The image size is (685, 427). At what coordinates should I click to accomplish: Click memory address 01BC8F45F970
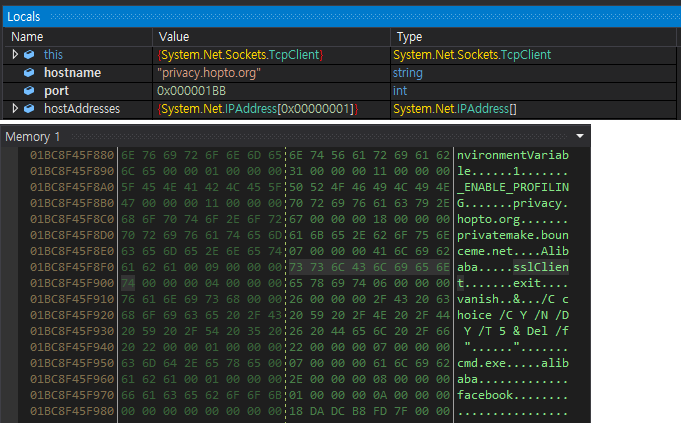pos(72,395)
